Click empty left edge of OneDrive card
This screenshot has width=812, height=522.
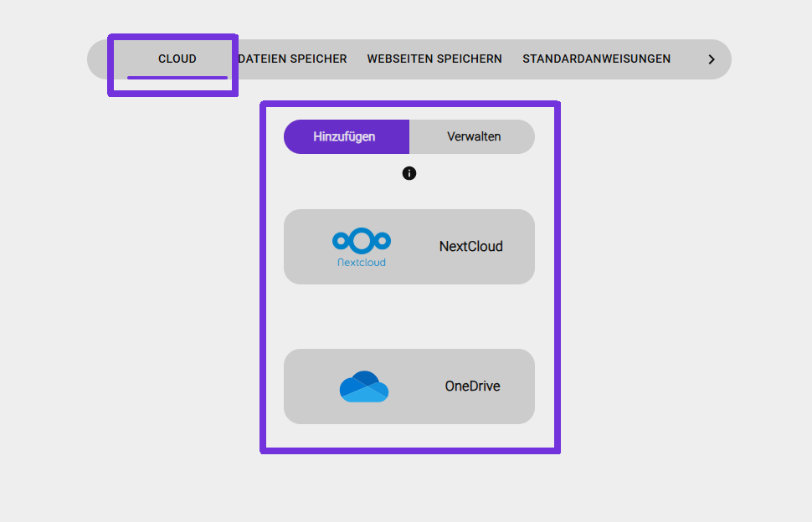[301, 386]
